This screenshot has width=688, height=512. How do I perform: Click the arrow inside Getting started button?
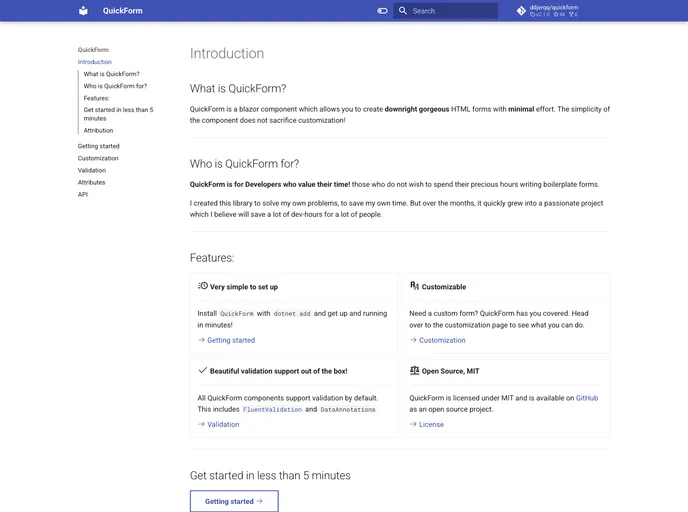tap(259, 501)
